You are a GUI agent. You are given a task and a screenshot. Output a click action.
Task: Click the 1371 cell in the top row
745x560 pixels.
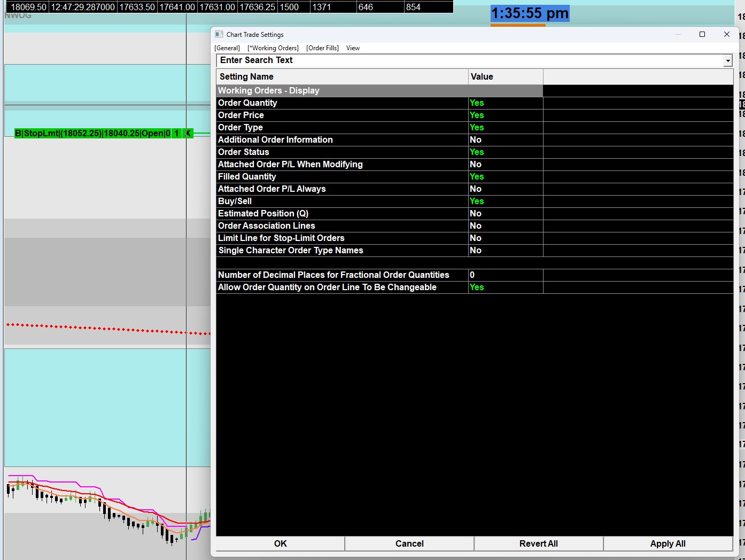pos(334,7)
